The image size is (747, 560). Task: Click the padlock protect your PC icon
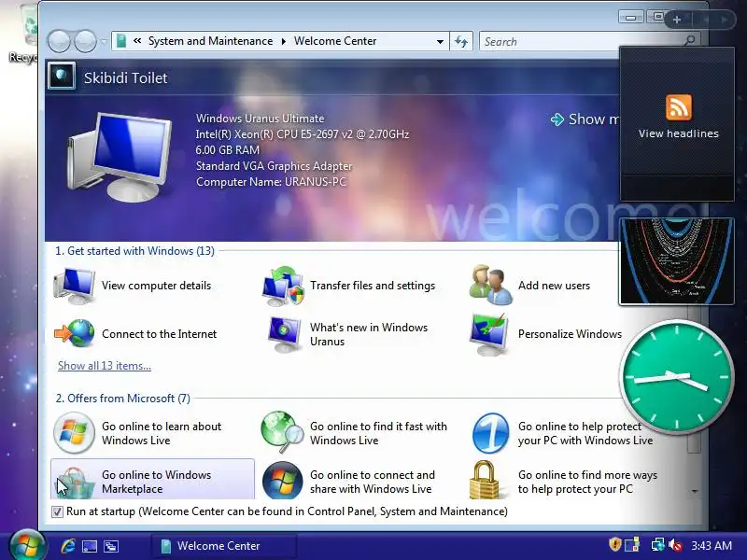484,480
